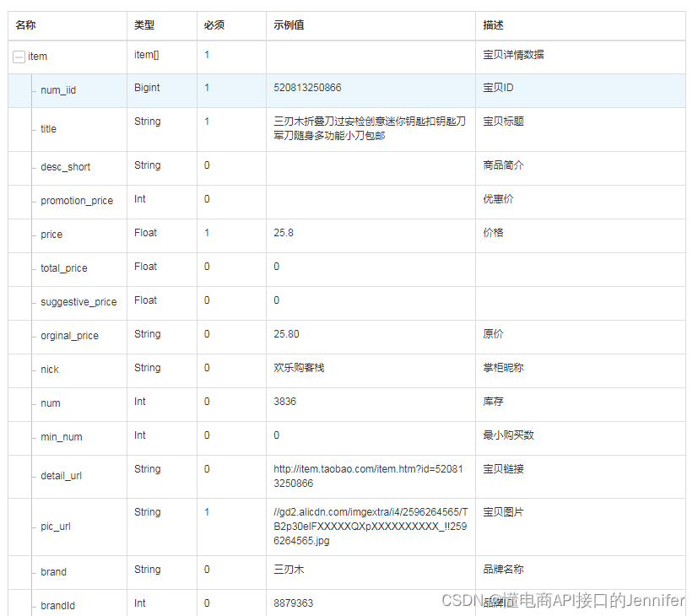This screenshot has height=616, width=698.
Task: Select the nick field name
Action: 50,370
